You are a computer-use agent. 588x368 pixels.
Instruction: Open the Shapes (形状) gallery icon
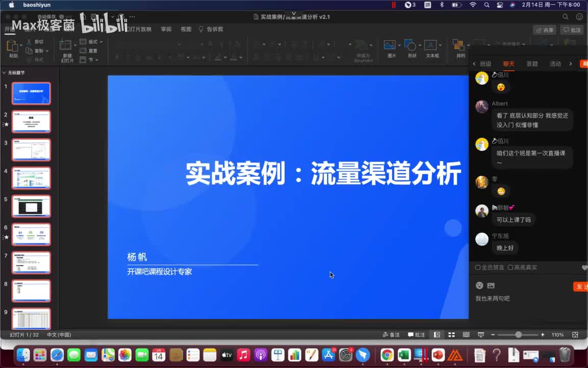(410, 45)
